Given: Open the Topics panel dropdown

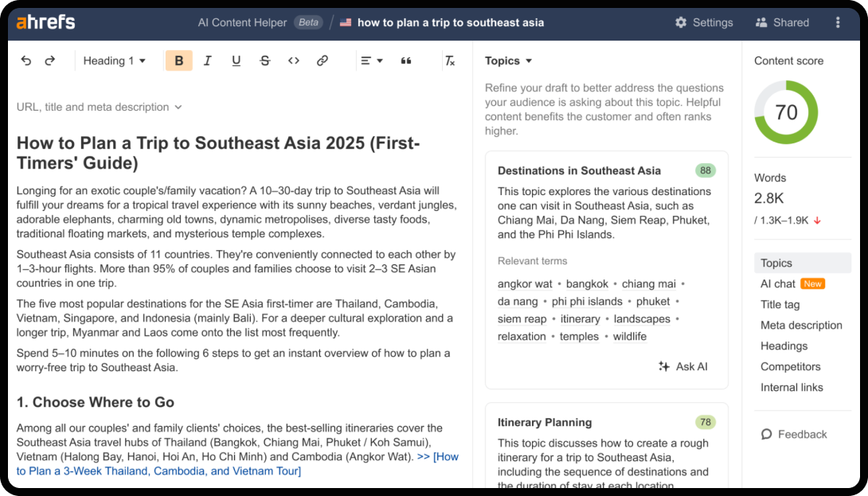Looking at the screenshot, I should tap(508, 61).
